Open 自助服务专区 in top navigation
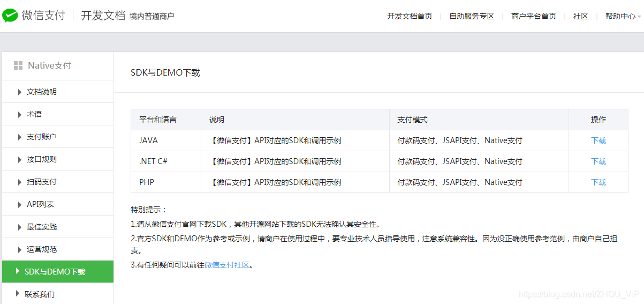Viewport: 644px width, 304px height. (472, 16)
